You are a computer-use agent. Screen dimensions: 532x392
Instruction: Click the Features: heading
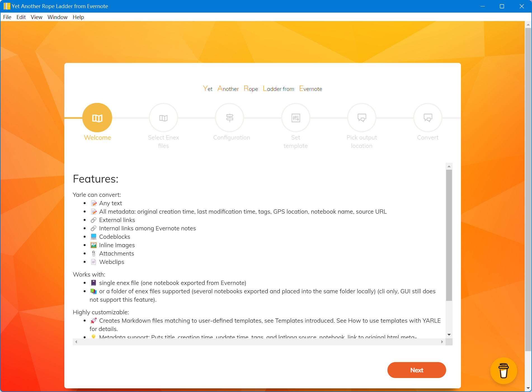click(96, 179)
